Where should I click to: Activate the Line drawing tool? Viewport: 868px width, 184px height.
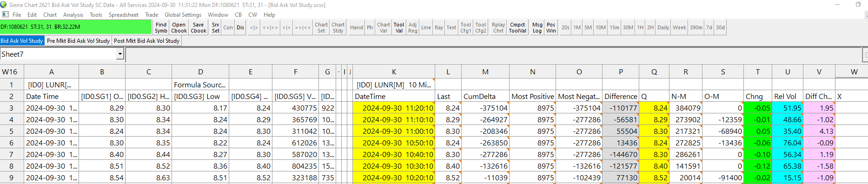click(x=426, y=27)
